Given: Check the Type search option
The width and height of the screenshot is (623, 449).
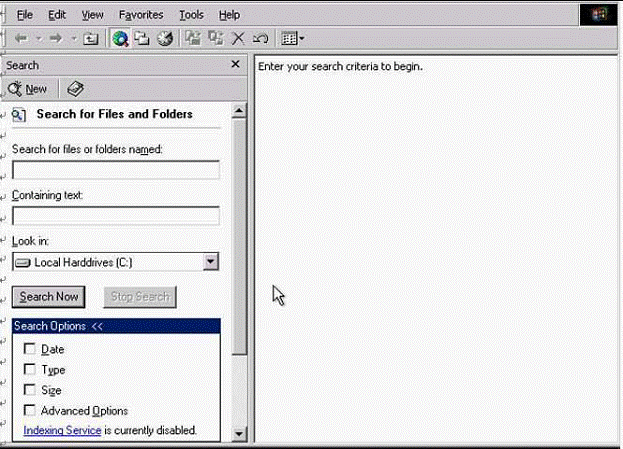Looking at the screenshot, I should pyautogui.click(x=30, y=369).
